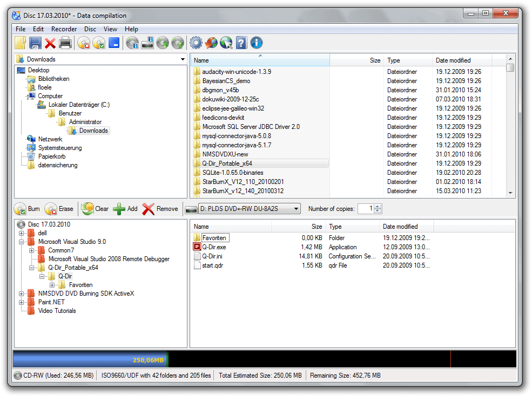Viewport: 532px width, 396px height.
Task: Click the Add button with green plus
Action: pos(125,209)
